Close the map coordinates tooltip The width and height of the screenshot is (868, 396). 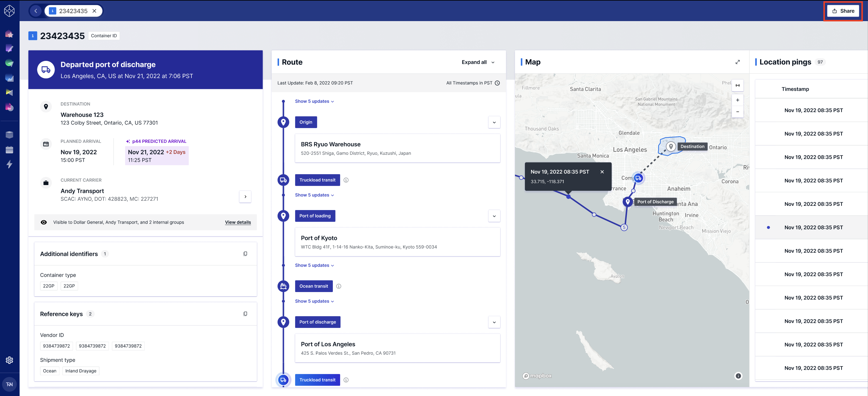pos(602,172)
